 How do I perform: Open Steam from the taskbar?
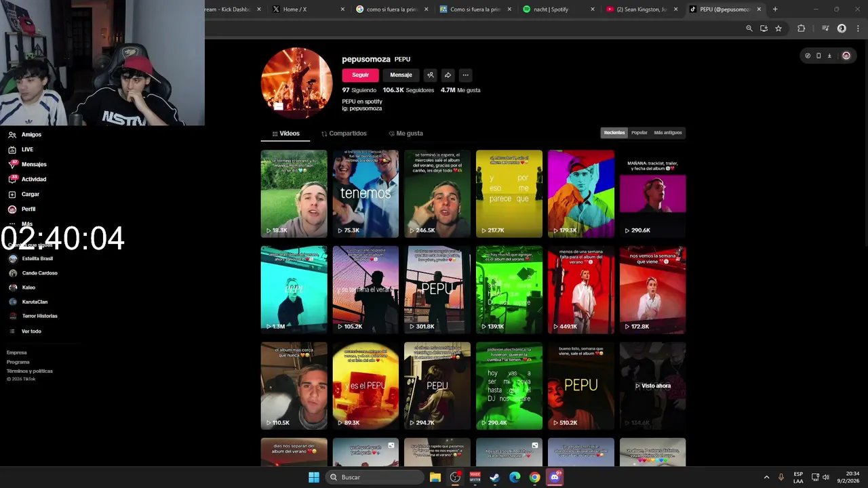click(495, 477)
